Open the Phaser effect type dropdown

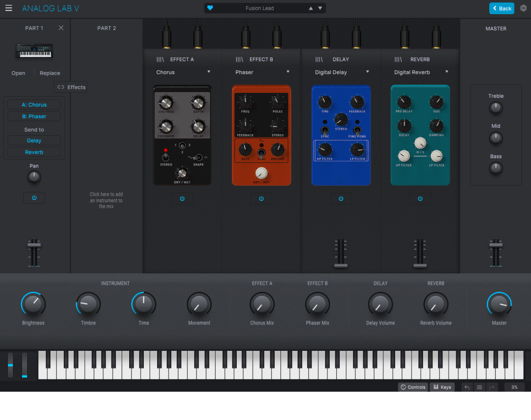[262, 72]
